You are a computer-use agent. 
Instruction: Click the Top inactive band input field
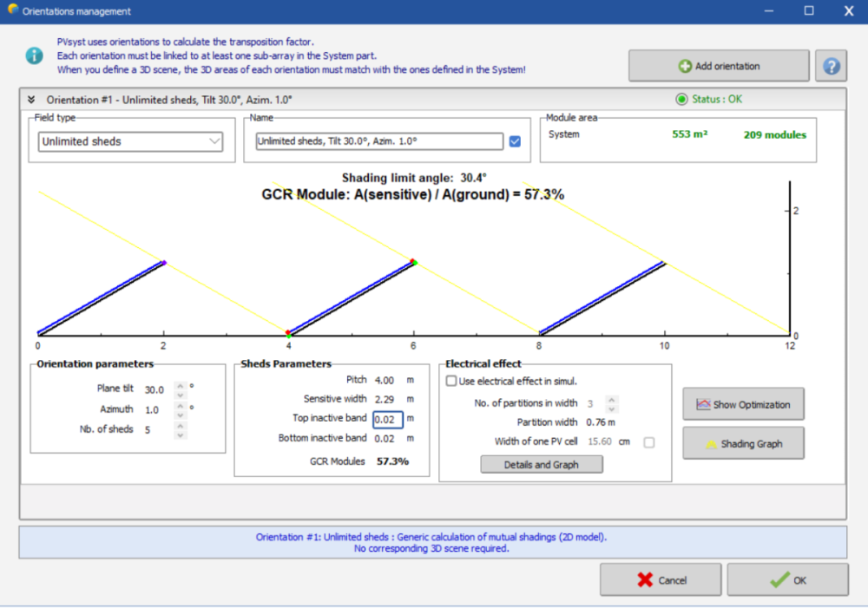pyautogui.click(x=388, y=420)
